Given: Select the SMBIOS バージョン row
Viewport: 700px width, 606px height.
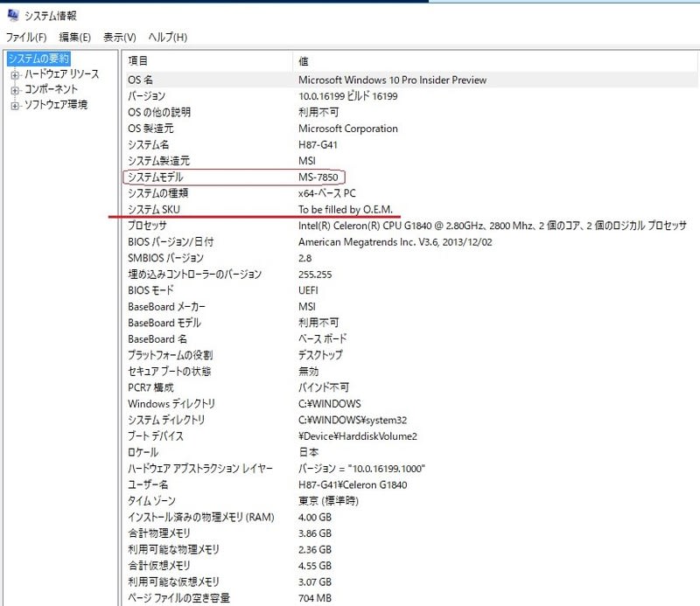Looking at the screenshot, I should click(411, 258).
